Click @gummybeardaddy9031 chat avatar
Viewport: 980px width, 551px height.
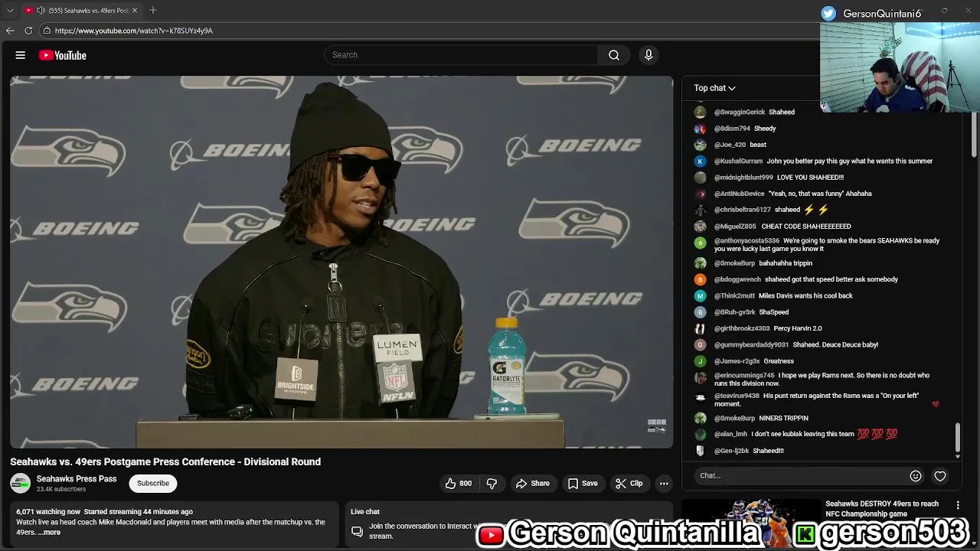[700, 345]
